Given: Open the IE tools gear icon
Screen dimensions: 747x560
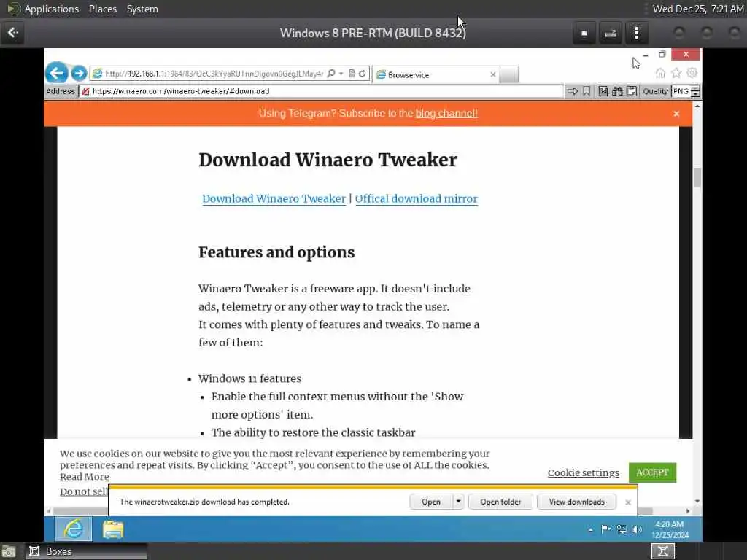Looking at the screenshot, I should coord(692,73).
